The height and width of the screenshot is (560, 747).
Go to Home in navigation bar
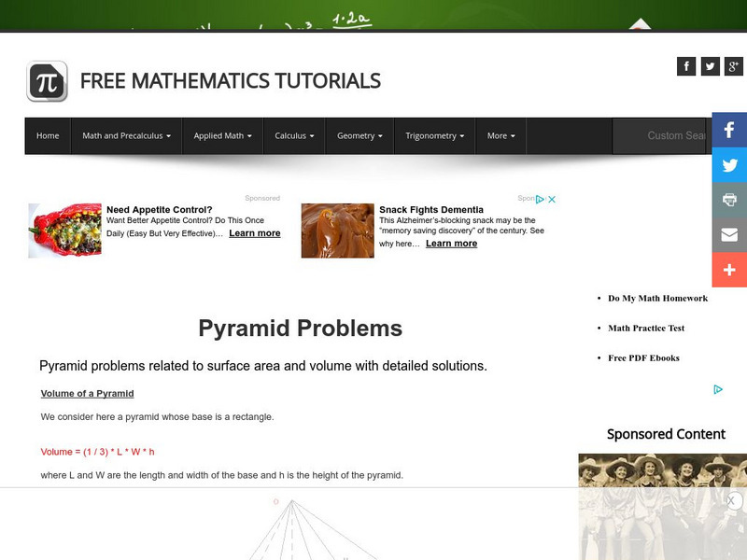click(48, 135)
